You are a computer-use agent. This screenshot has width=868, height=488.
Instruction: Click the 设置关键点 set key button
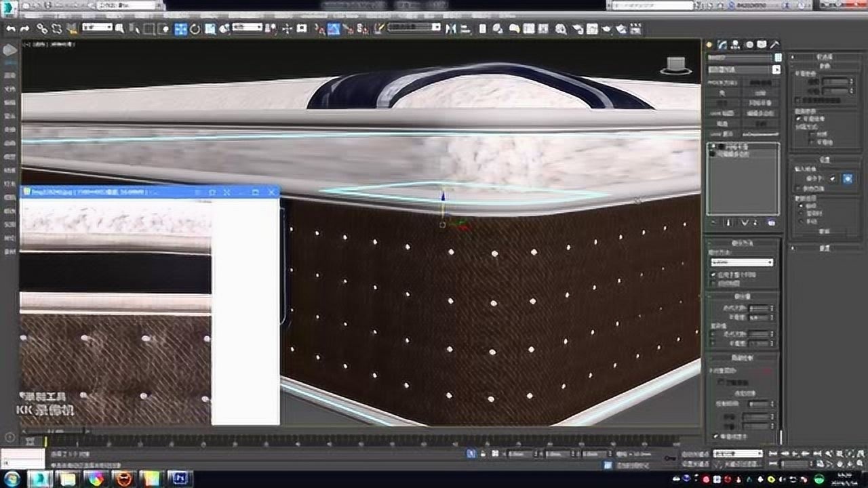coord(696,464)
